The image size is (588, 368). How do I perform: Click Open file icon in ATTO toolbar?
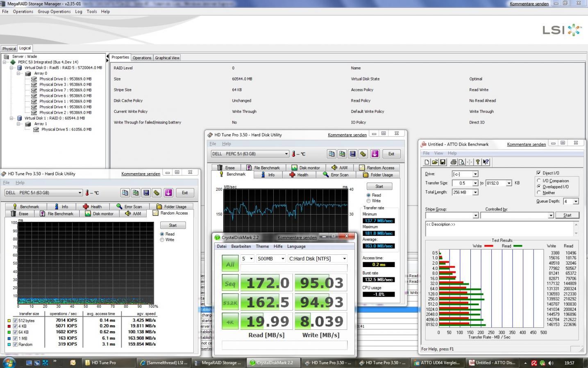click(435, 162)
